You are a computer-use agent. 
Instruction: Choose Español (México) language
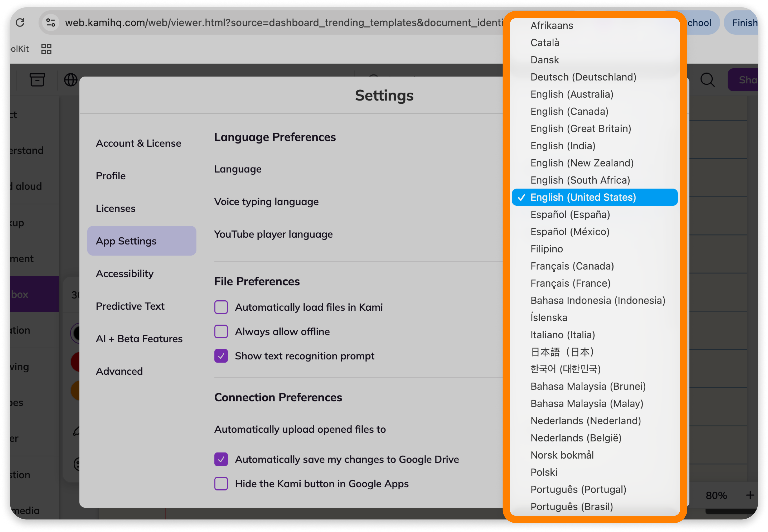(595, 232)
